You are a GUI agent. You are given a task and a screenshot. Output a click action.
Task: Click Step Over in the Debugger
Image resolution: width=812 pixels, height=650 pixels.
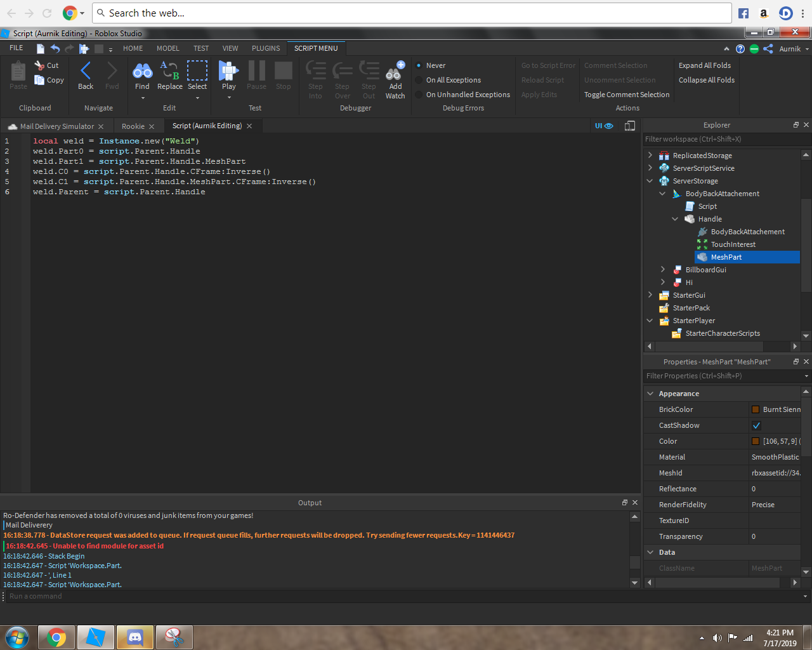coord(342,76)
